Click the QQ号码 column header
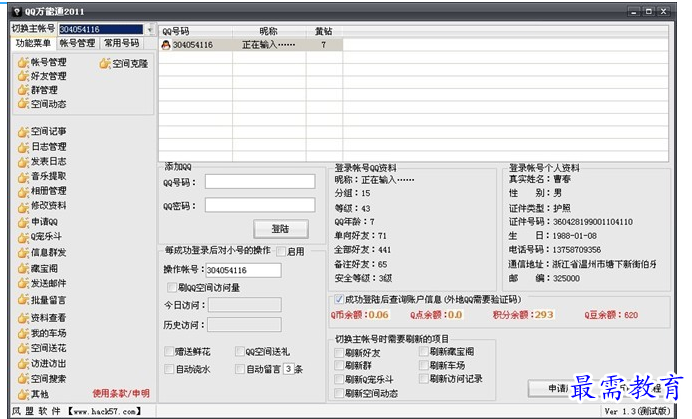The height and width of the screenshot is (419, 692). (196, 31)
